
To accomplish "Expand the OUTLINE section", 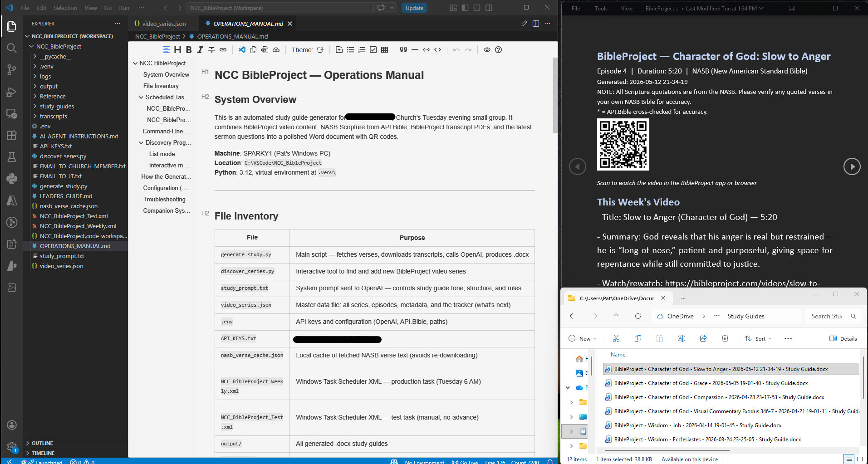I will pos(42,443).
